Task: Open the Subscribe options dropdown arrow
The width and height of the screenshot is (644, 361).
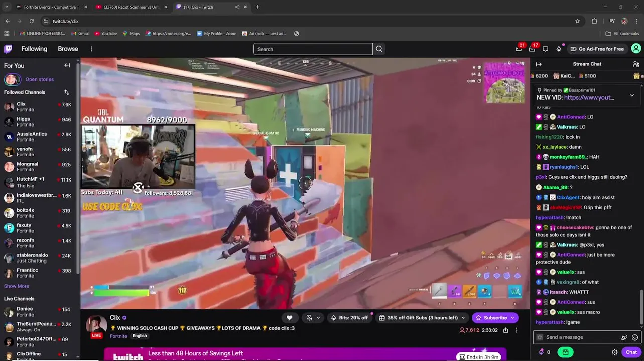Action: point(512,318)
